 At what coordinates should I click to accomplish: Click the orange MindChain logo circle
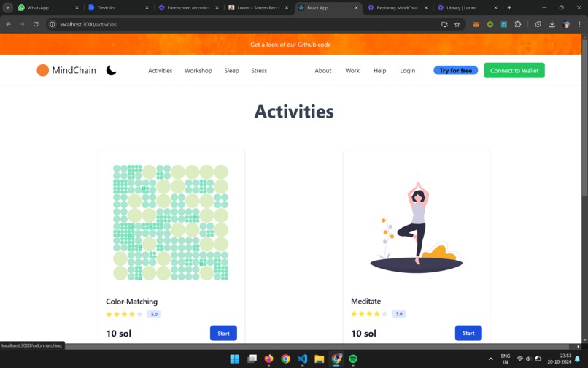click(43, 70)
